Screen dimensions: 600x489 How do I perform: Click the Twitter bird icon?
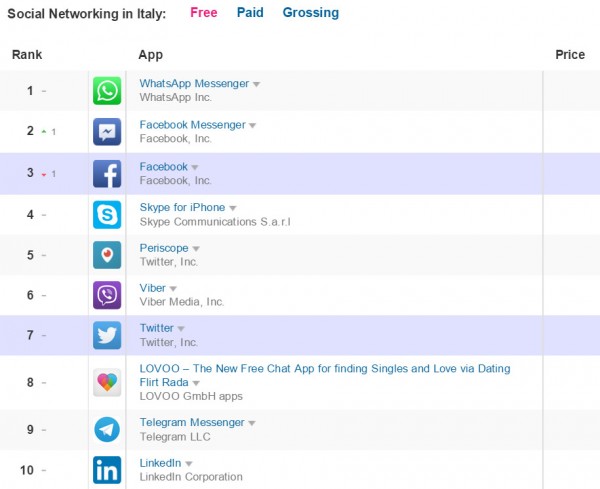click(107, 336)
